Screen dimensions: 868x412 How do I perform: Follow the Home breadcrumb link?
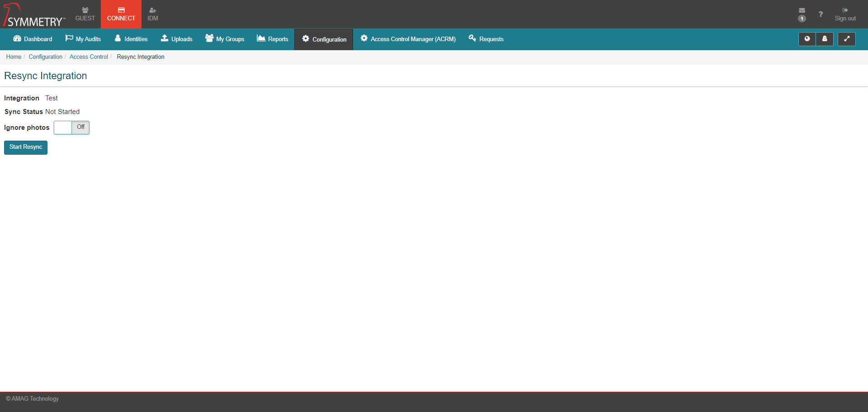click(x=14, y=57)
